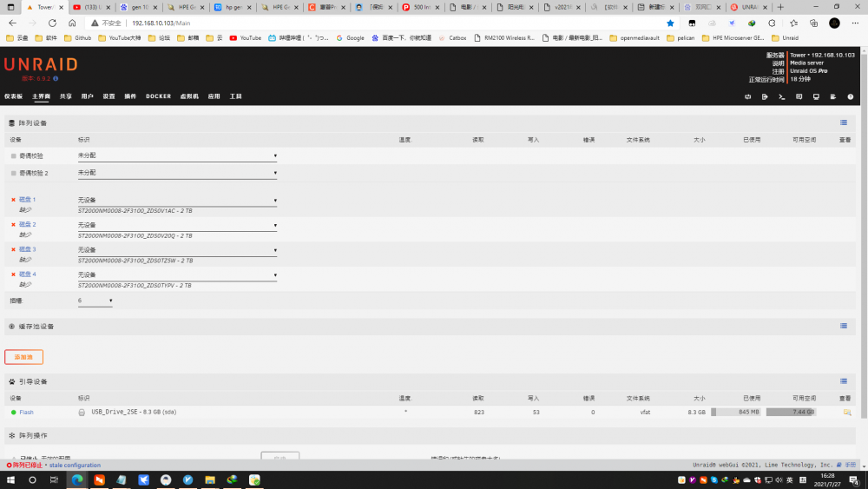
Task: Open the YouTube bookmark
Action: pyautogui.click(x=246, y=38)
